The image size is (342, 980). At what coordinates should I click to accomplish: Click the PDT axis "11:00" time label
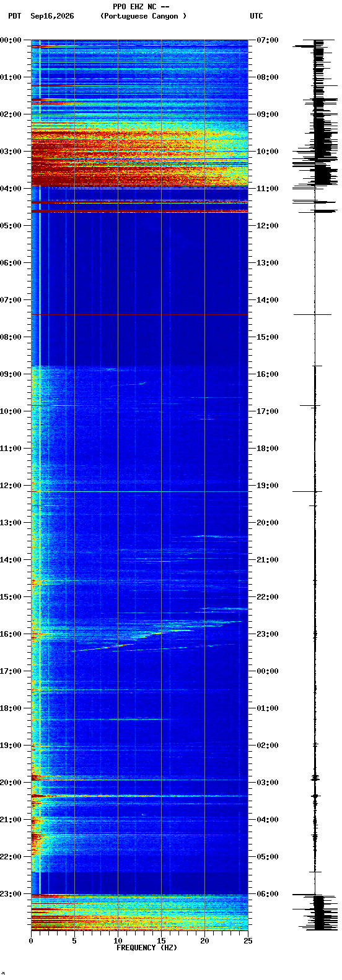(11, 449)
